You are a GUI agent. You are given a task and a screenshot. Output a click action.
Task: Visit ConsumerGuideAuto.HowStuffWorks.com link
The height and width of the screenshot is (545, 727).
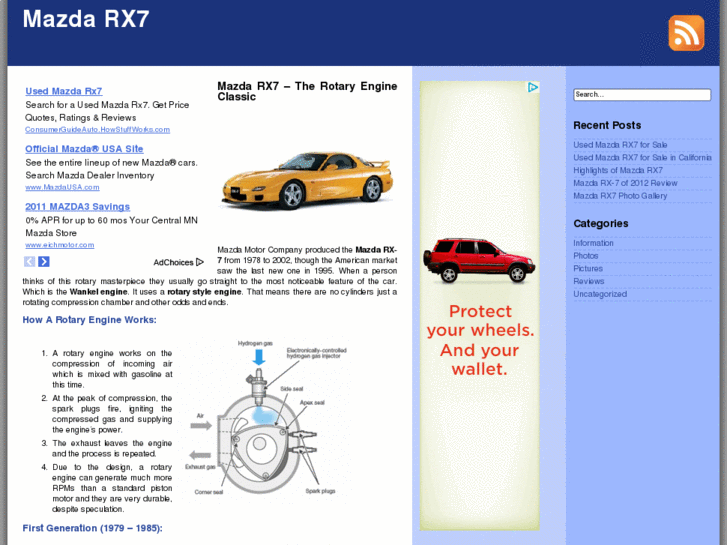tap(97, 129)
